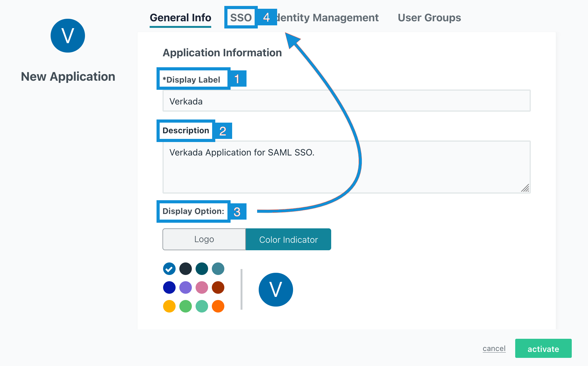Open the General Info tab
The height and width of the screenshot is (366, 588).
point(180,18)
